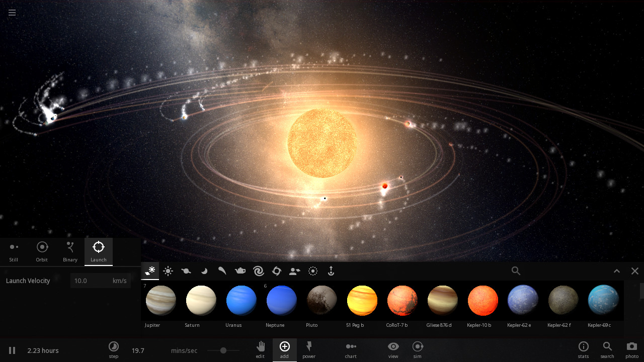Adjust the simulation speed slider
The width and height of the screenshot is (644, 362).
[223, 350]
